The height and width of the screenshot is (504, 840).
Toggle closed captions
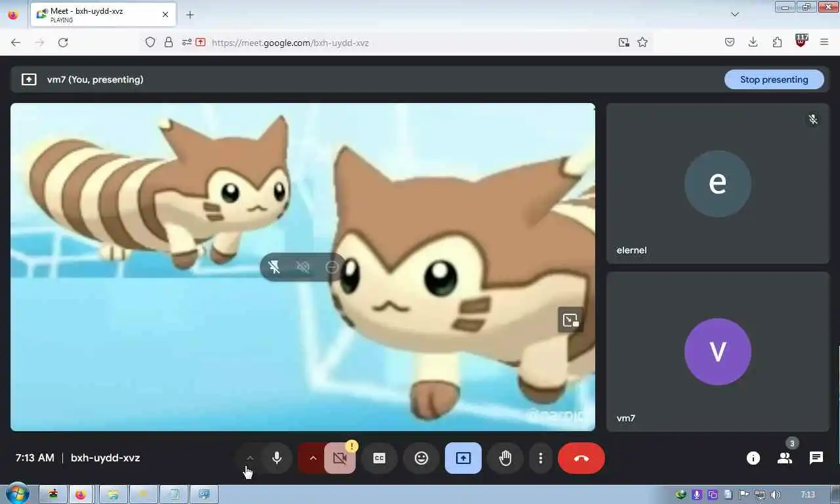[379, 458]
